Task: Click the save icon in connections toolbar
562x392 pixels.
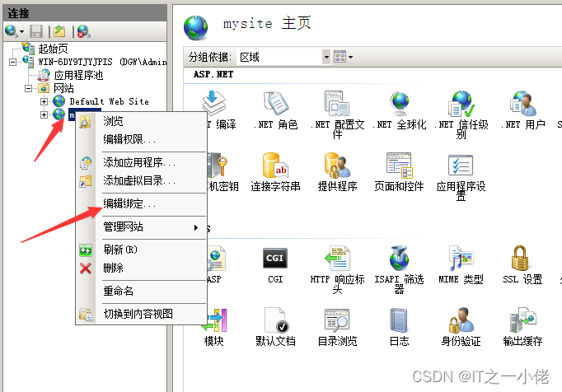Action: click(36, 31)
